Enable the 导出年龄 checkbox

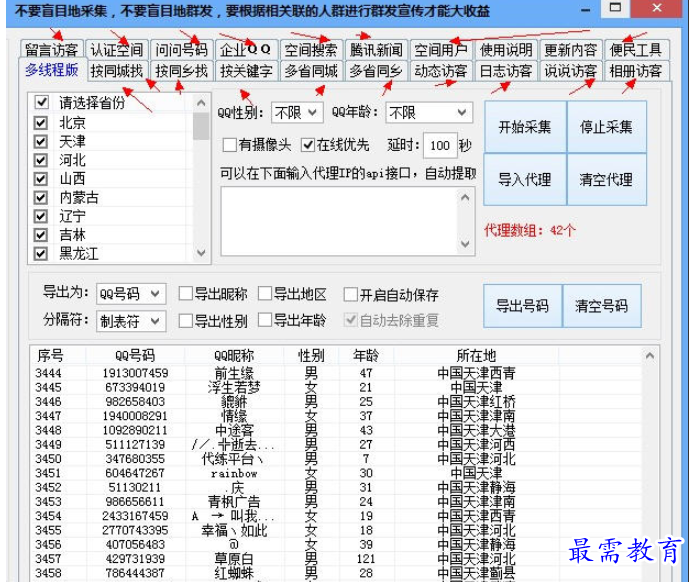pyautogui.click(x=265, y=320)
